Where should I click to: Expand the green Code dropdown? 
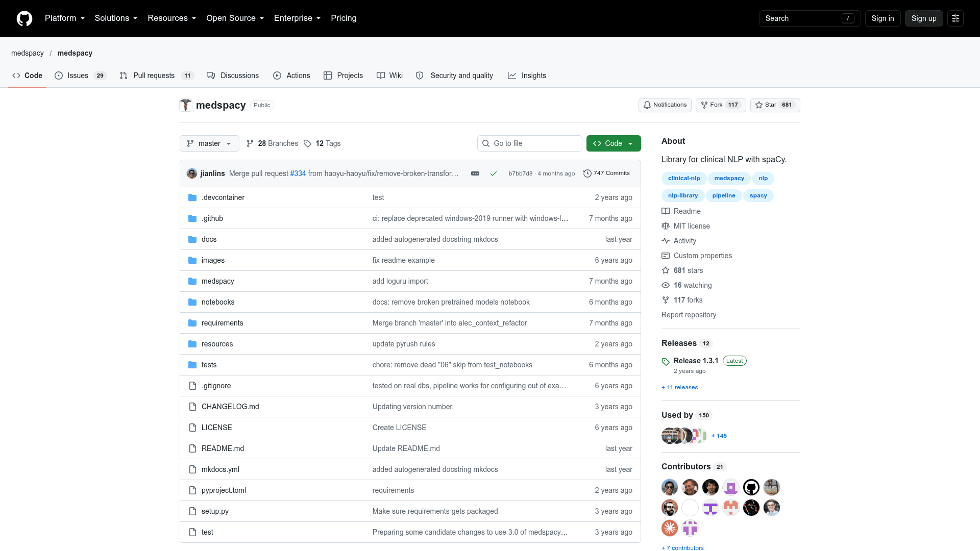tap(614, 143)
